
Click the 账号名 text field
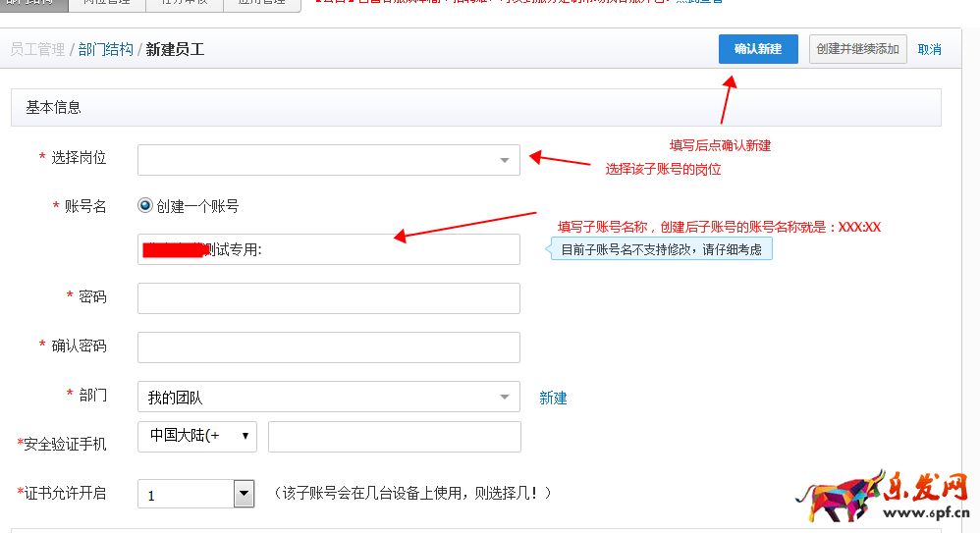[328, 249]
